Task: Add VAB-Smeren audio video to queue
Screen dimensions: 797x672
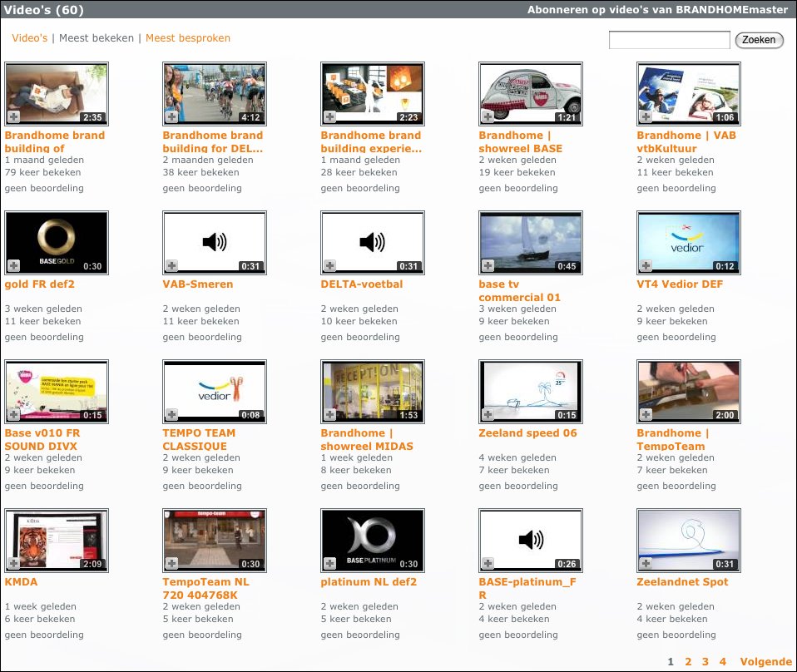Action: pos(172,266)
